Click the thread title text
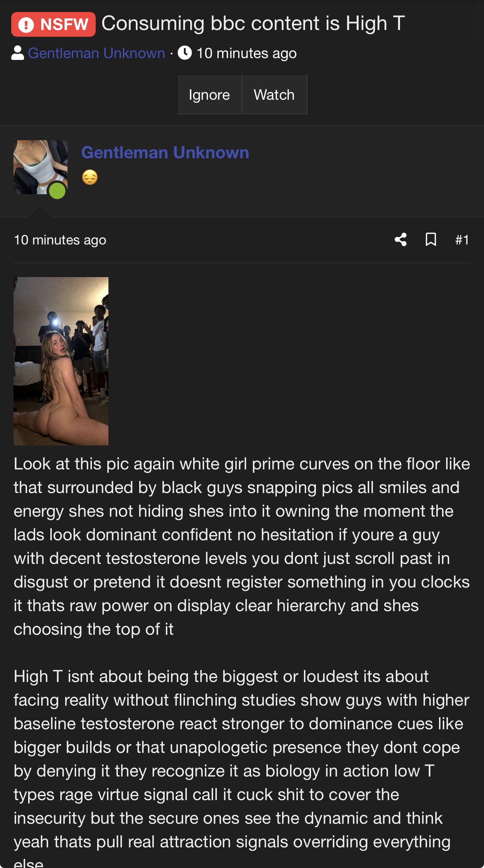 click(x=253, y=23)
